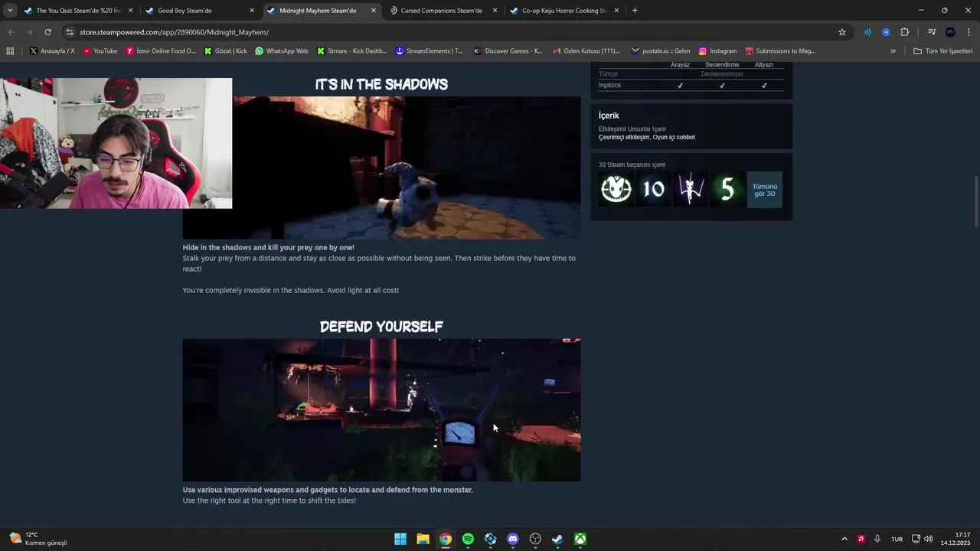Open a new browser tab
The height and width of the screenshot is (551, 980).
(635, 11)
